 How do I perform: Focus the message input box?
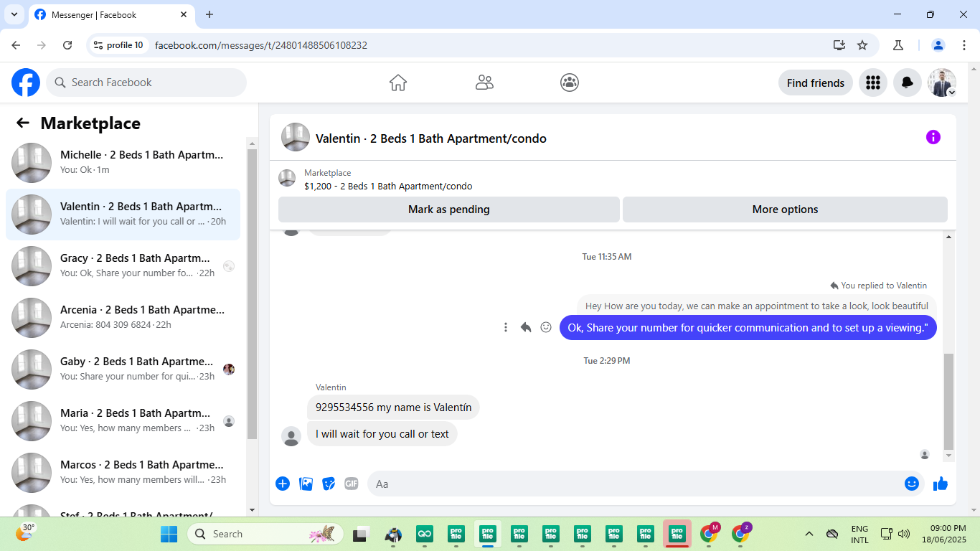pyautogui.click(x=635, y=484)
